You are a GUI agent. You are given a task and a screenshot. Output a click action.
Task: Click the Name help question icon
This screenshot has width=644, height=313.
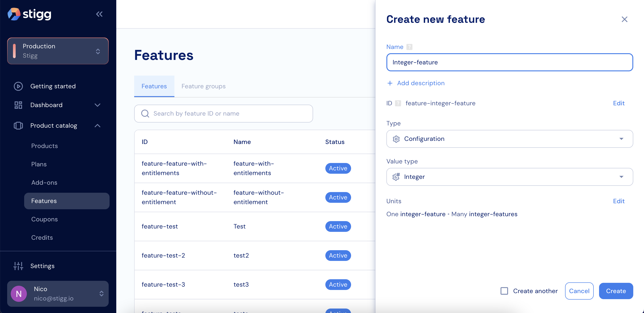coord(409,47)
